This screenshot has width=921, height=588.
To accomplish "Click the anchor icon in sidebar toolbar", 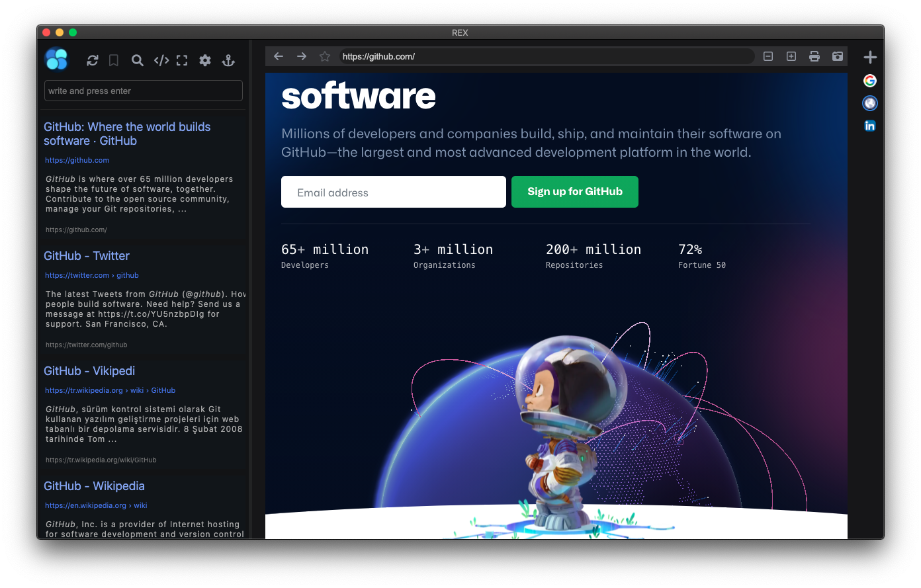I will coord(228,60).
